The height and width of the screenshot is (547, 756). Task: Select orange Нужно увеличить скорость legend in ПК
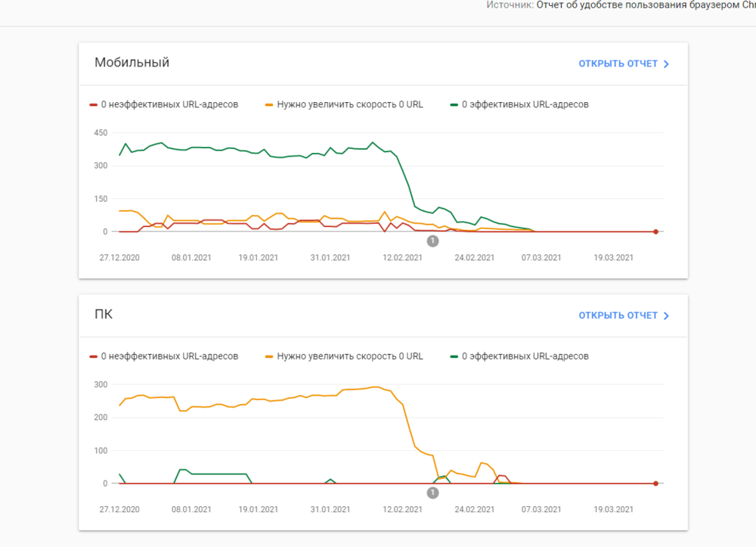344,356
